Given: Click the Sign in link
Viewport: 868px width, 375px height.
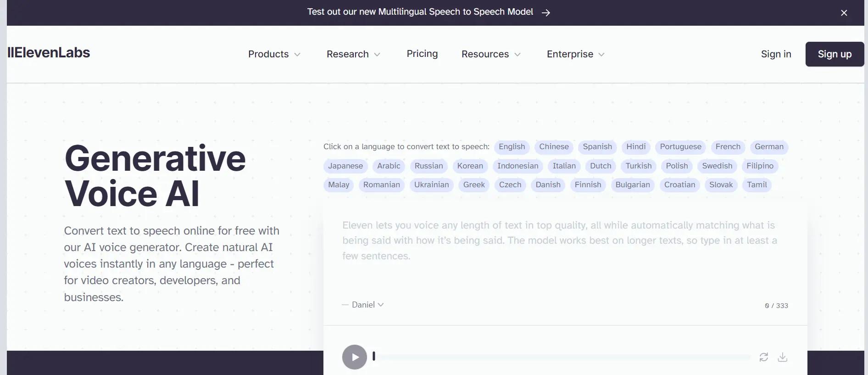Looking at the screenshot, I should tap(776, 54).
